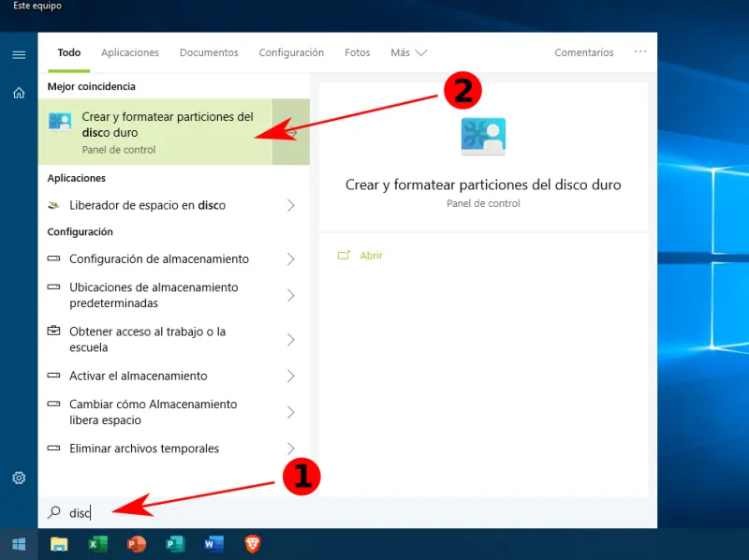749x560 pixels.
Task: Expand arrow for best match result
Action: pyautogui.click(x=291, y=132)
